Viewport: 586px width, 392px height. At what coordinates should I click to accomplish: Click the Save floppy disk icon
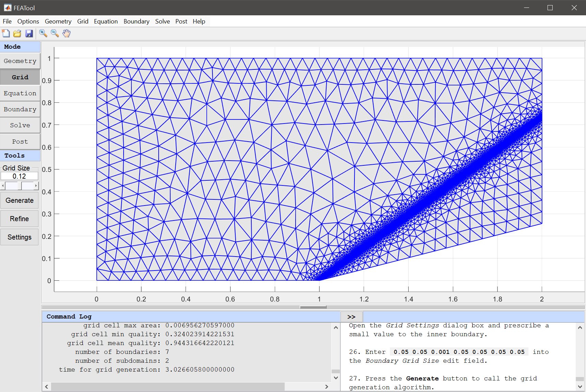click(x=29, y=33)
